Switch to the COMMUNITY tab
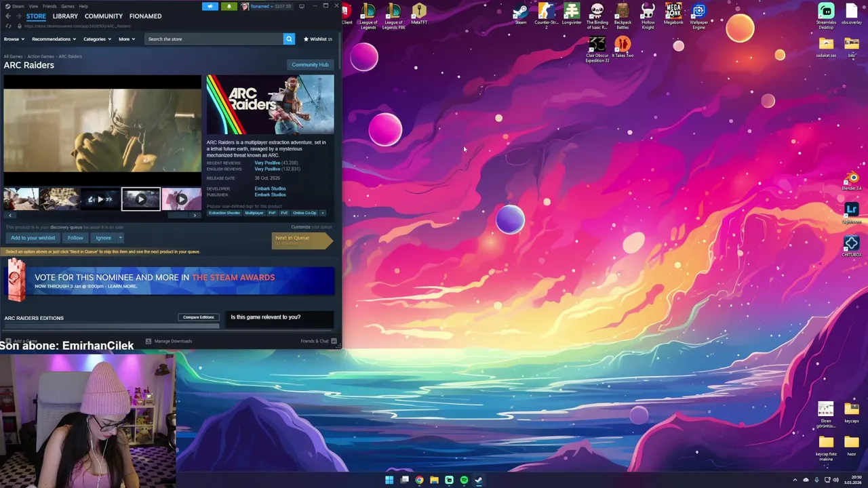 (104, 16)
